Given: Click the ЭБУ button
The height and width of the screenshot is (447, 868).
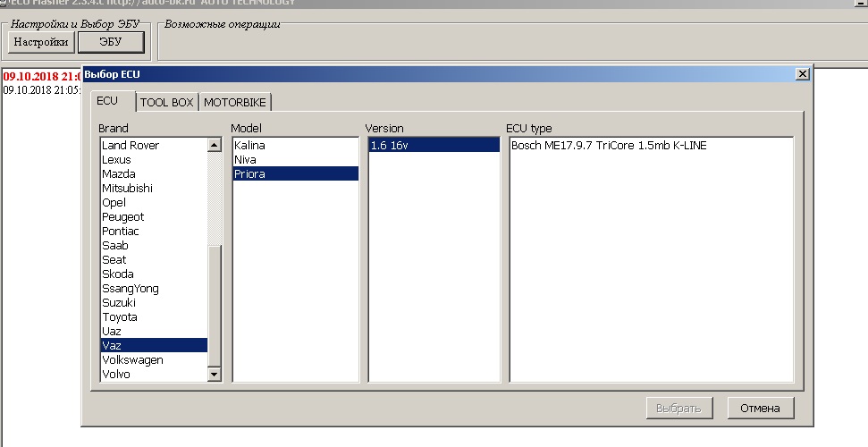Looking at the screenshot, I should click(111, 42).
